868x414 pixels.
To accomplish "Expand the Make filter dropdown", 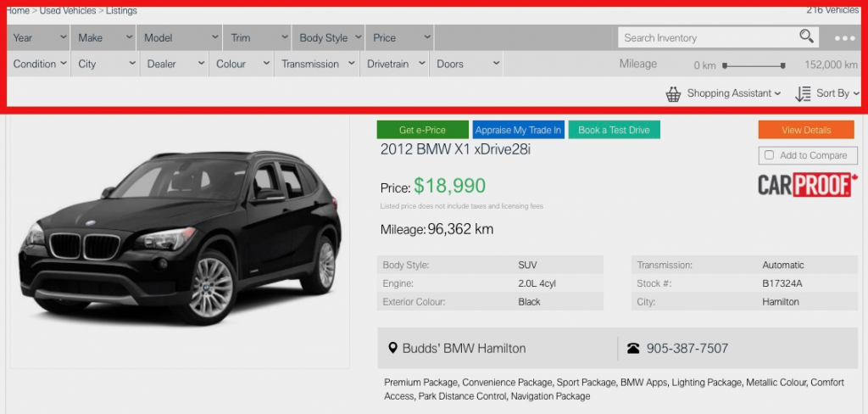I will [104, 37].
